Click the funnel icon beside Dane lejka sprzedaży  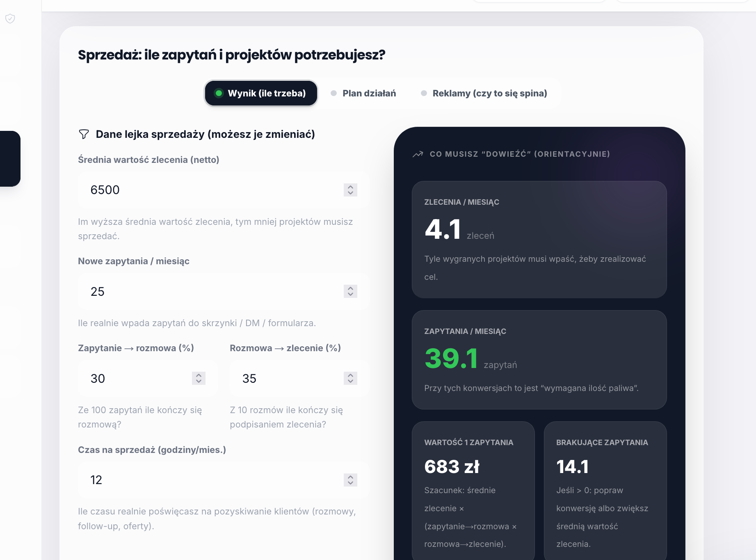click(x=84, y=134)
